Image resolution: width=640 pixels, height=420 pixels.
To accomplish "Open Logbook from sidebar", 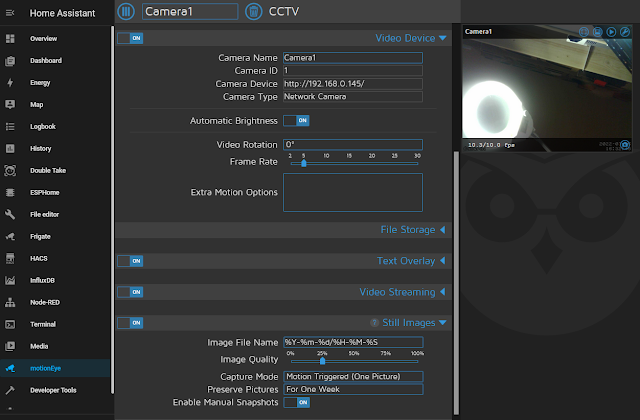I will [x=55, y=127].
